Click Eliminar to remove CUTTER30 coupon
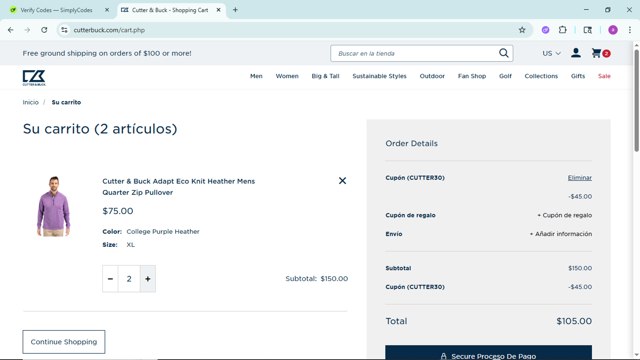This screenshot has width=640, height=360. tap(580, 178)
